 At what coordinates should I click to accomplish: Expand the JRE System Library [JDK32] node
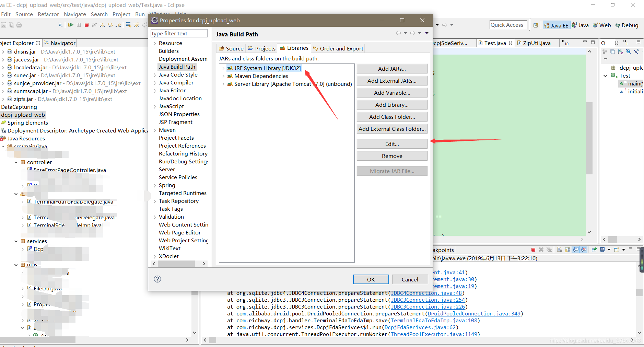click(x=224, y=68)
